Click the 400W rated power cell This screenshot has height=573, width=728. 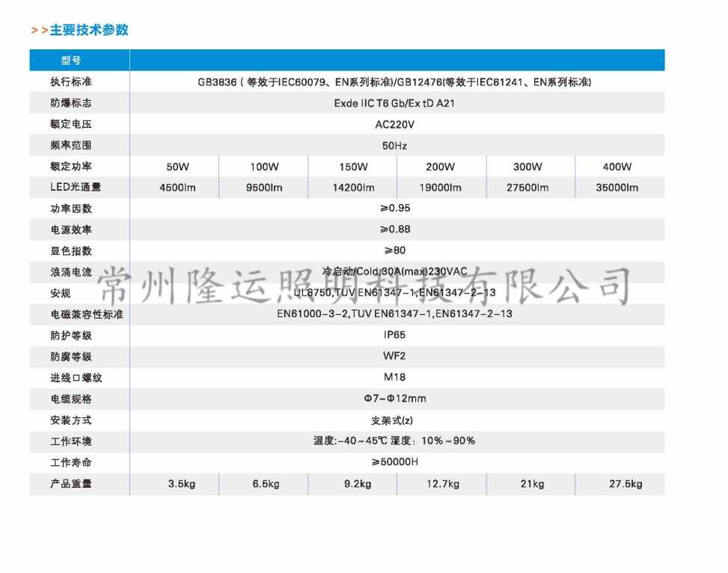(x=617, y=167)
